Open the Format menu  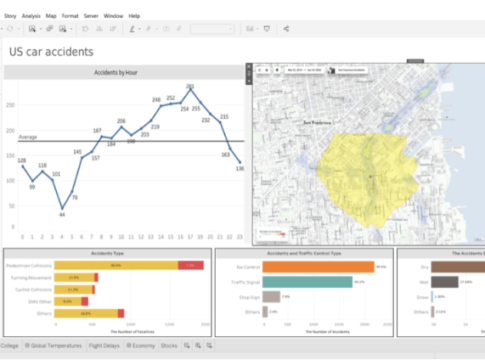70,16
